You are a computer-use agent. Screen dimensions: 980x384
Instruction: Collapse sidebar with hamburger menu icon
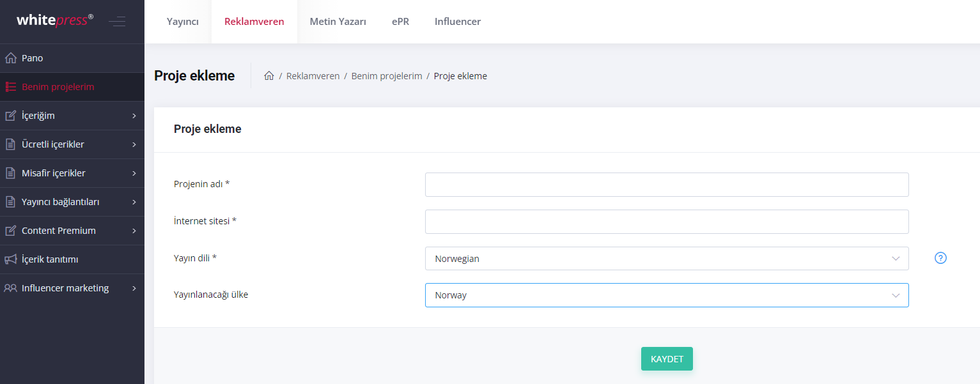point(117,22)
